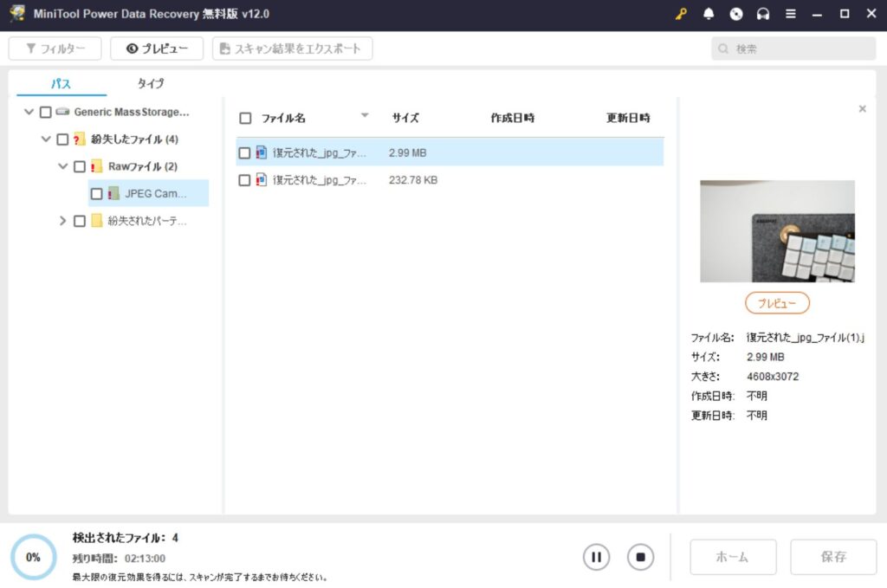This screenshot has height=588, width=887.
Task: Switch to the パス tab
Action: click(x=62, y=83)
